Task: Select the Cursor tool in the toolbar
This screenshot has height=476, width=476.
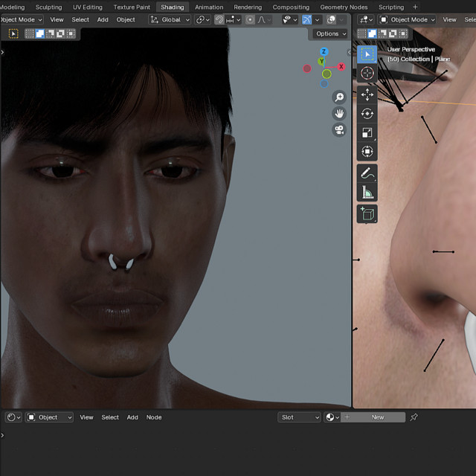Action: [367, 73]
